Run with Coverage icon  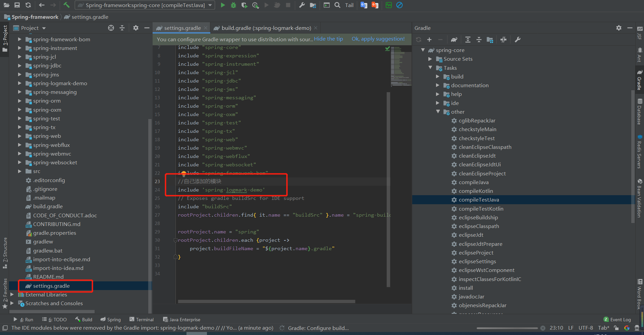(244, 5)
